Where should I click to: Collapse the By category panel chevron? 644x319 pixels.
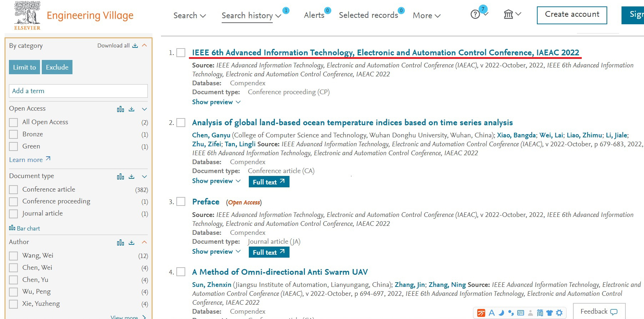click(145, 45)
